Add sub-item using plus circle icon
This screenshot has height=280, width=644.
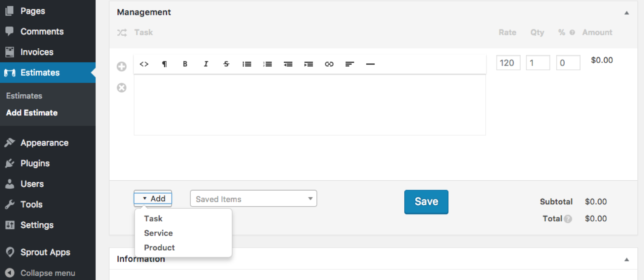tap(122, 66)
